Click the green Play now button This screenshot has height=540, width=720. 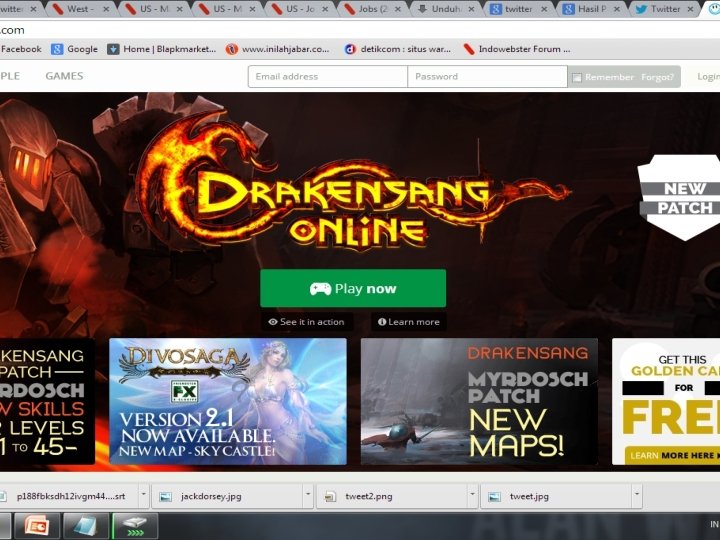353,288
